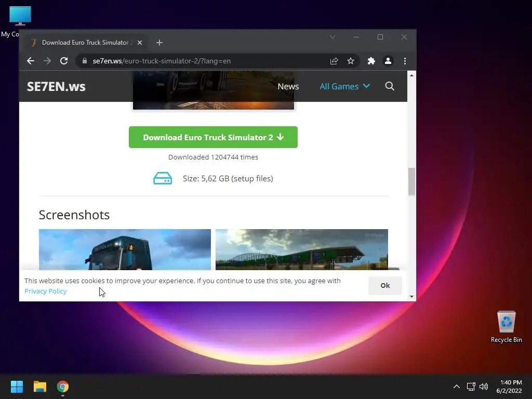Image resolution: width=532 pixels, height=399 pixels.
Task: Open the Extensions puzzle icon
Action: tap(371, 61)
